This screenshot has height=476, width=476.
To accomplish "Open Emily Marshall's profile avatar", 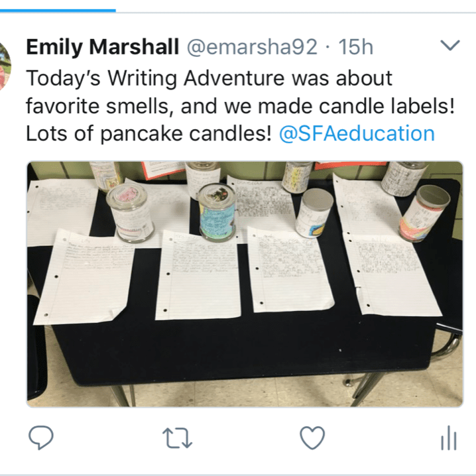I will point(5,66).
